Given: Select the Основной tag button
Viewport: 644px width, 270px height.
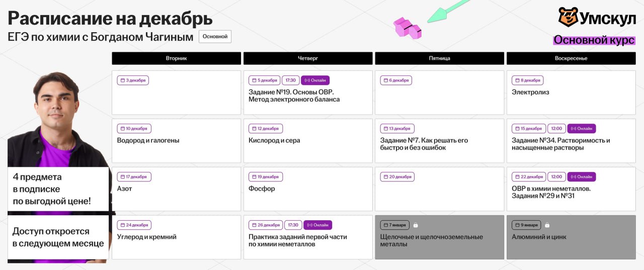Looking at the screenshot, I should (x=215, y=37).
